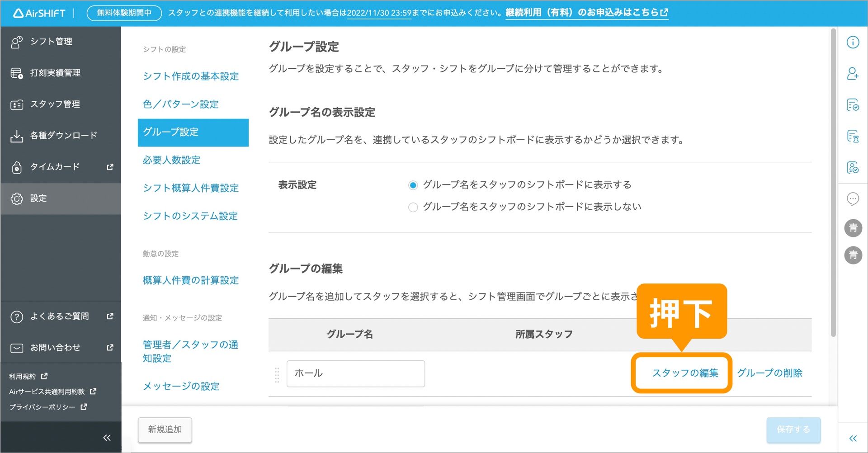Click the drag handle beside ホール group
The width and height of the screenshot is (868, 453).
coord(277,375)
